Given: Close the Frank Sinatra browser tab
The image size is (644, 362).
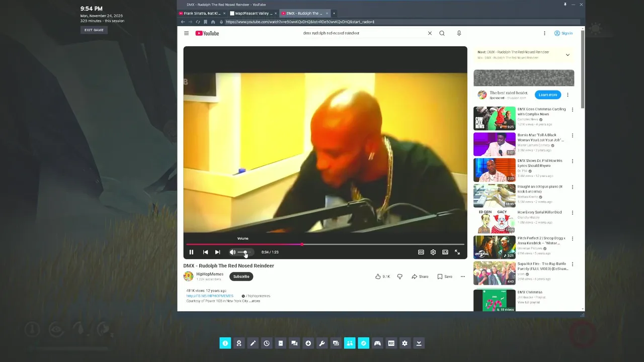Looking at the screenshot, I should 224,14.
